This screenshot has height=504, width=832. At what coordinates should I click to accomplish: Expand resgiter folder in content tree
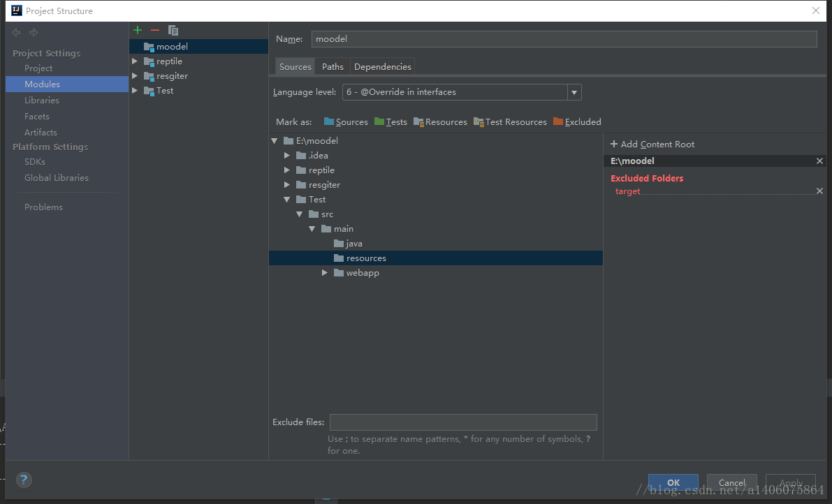point(287,185)
